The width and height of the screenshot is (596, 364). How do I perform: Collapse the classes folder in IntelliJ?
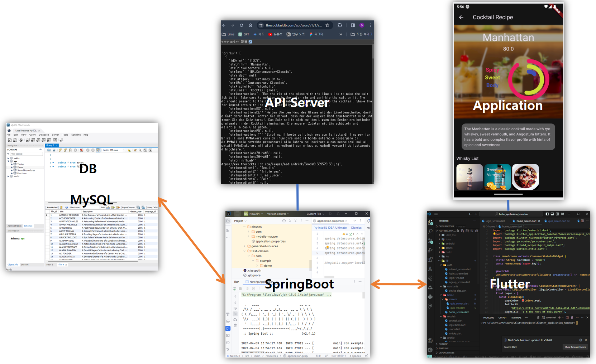click(245, 227)
